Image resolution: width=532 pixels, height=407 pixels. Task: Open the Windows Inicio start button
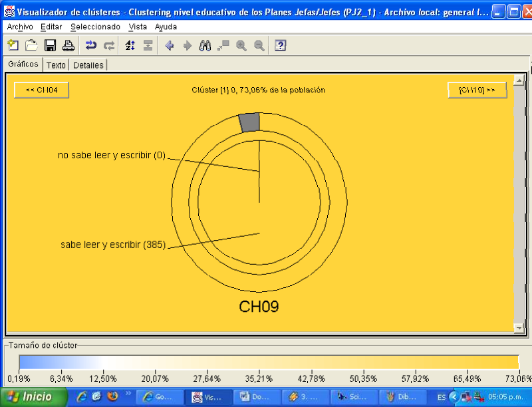[x=32, y=396]
